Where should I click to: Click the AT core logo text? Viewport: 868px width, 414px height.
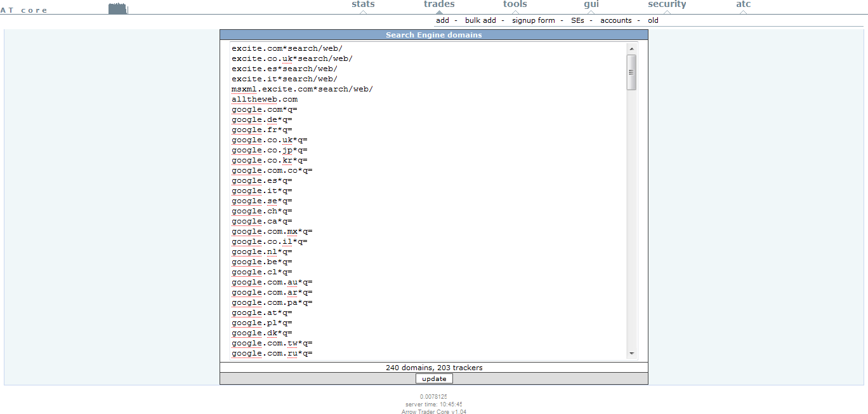click(24, 10)
